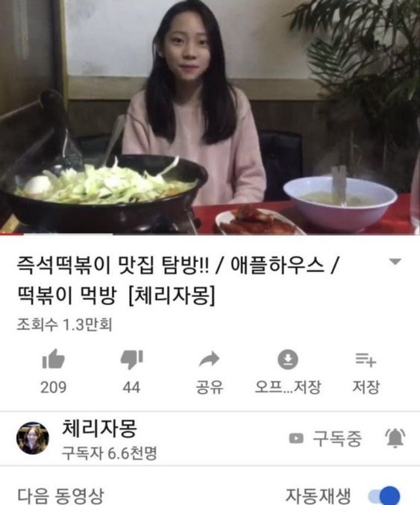Tap the thumbs-down dislike icon
Viewport: 420px width, 505px height.
pyautogui.click(x=132, y=360)
